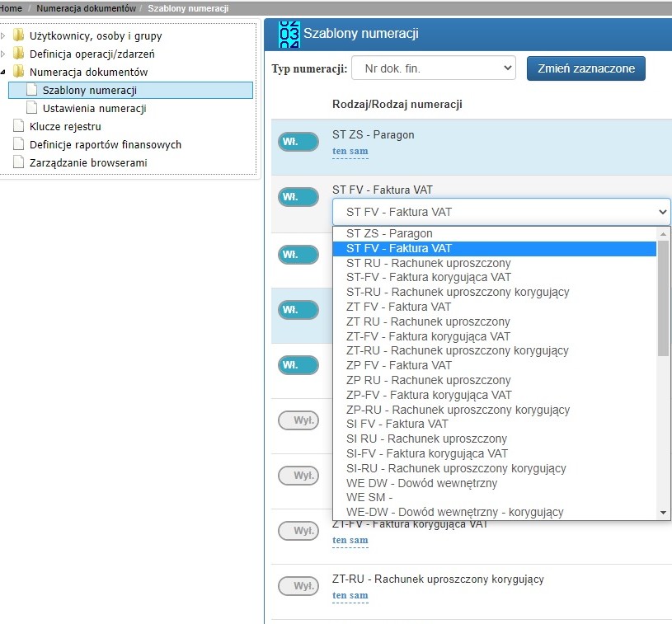672x624 pixels.
Task: Click the Zmień zaznaczone button
Action: coord(586,68)
